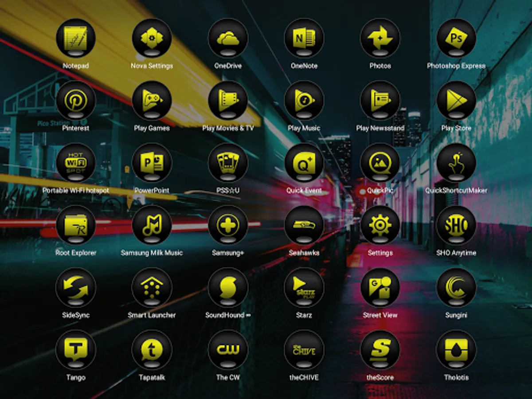Launch the Starz Play icon
The height and width of the screenshot is (399, 532).
(304, 288)
